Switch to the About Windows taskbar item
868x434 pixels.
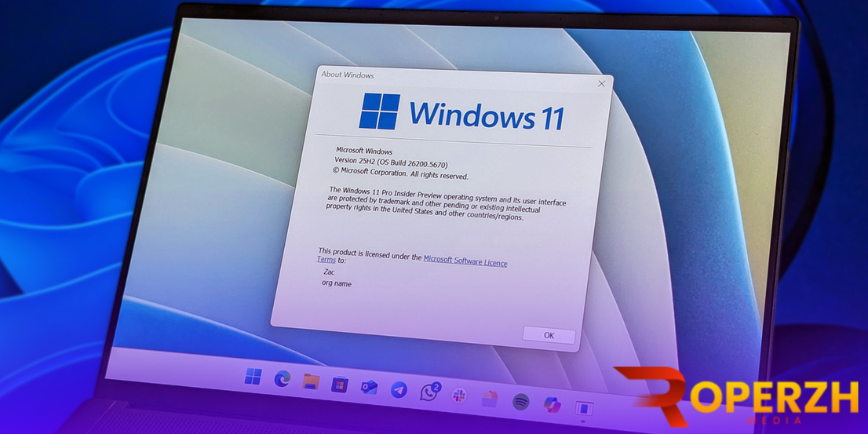[x=584, y=409]
